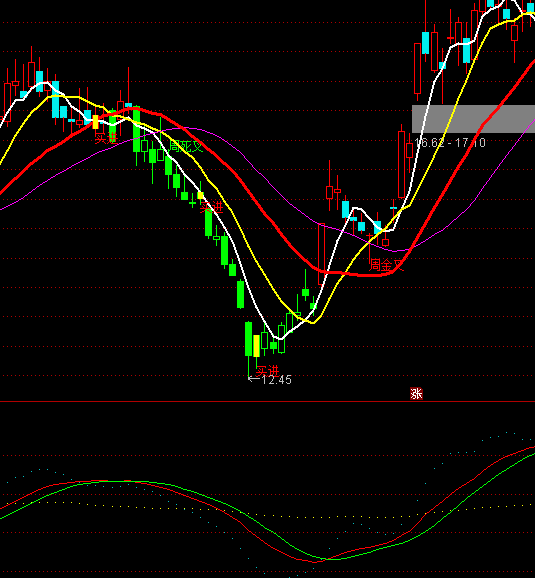
Task: Select the 周金叉 signal label
Action: pyautogui.click(x=386, y=265)
